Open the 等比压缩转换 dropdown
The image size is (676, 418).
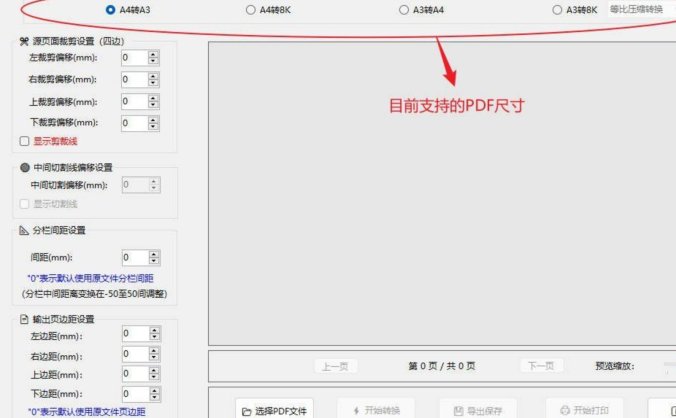(642, 9)
